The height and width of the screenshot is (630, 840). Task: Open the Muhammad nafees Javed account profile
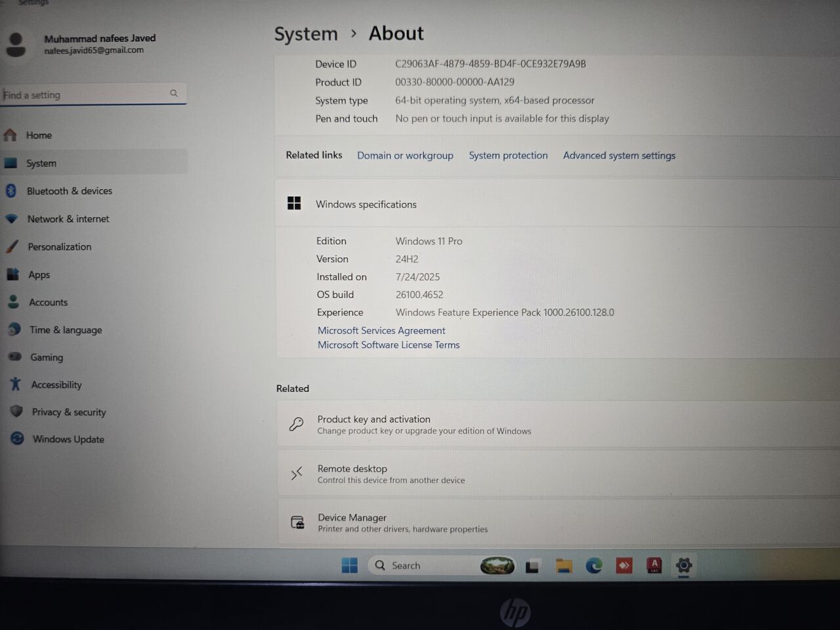(80, 44)
